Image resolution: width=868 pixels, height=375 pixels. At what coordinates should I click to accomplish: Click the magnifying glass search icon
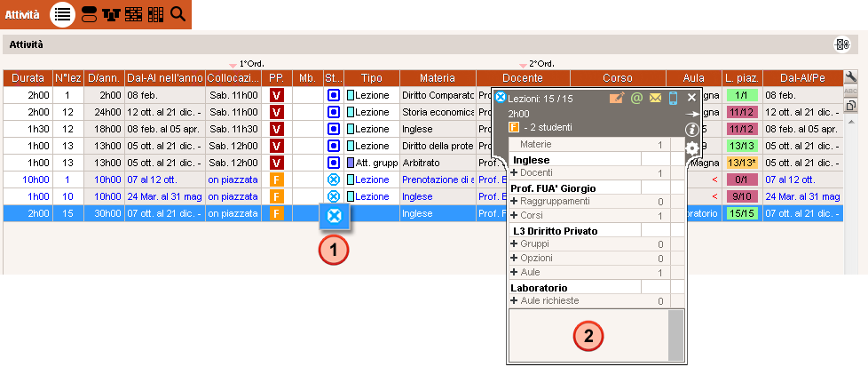pos(178,14)
